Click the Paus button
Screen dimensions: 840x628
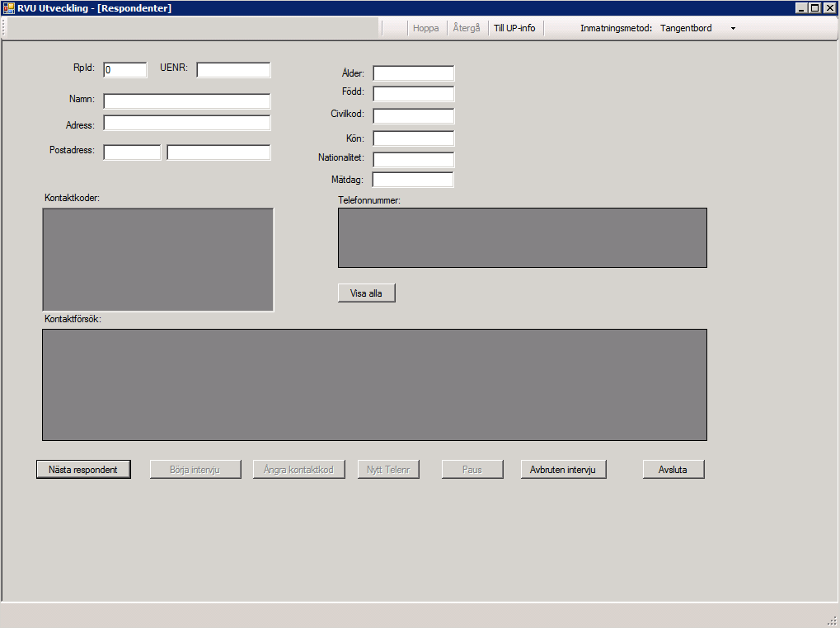pyautogui.click(x=472, y=470)
